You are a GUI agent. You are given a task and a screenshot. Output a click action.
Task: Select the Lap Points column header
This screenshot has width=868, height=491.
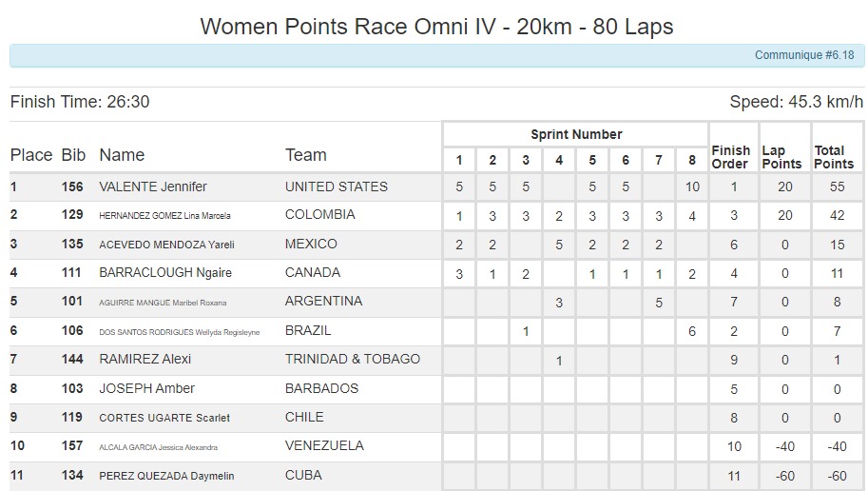click(781, 157)
